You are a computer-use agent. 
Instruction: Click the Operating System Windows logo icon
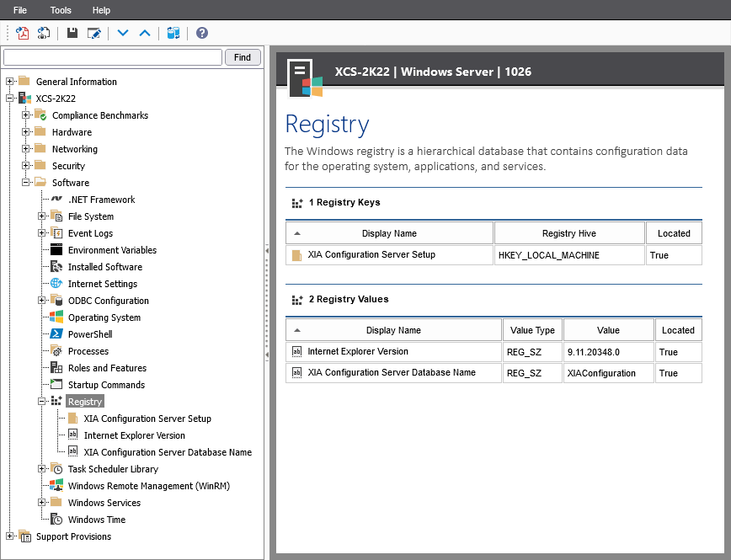click(x=56, y=317)
